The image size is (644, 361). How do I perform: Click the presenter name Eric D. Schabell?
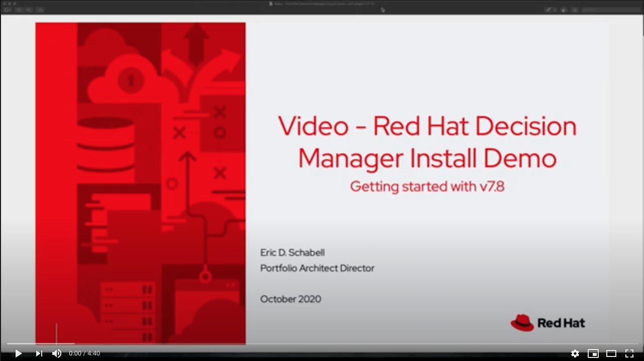[x=293, y=252]
